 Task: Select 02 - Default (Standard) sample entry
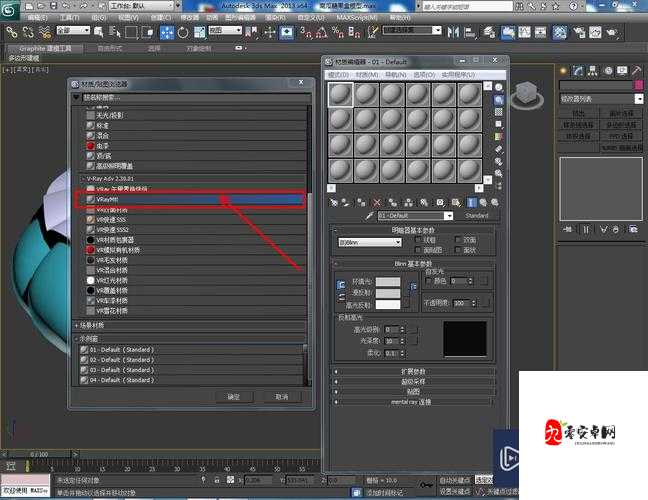tap(192, 360)
